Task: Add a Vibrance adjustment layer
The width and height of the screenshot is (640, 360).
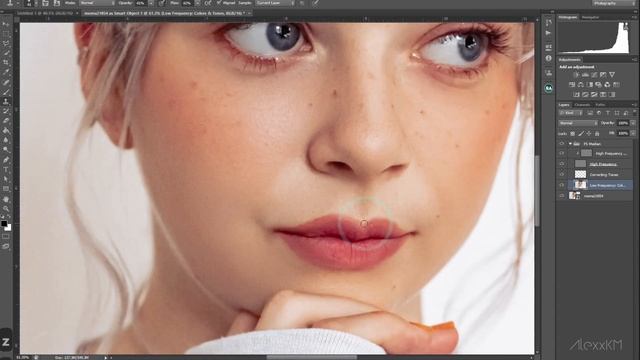Action: click(x=612, y=75)
